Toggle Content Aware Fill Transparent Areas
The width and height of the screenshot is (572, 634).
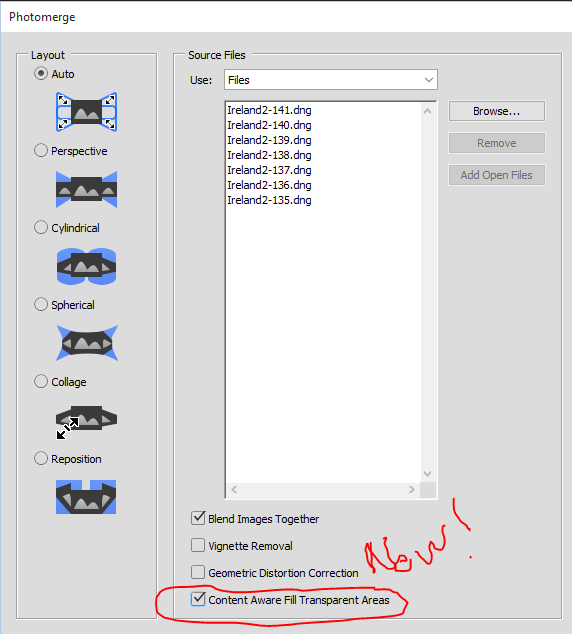click(198, 599)
